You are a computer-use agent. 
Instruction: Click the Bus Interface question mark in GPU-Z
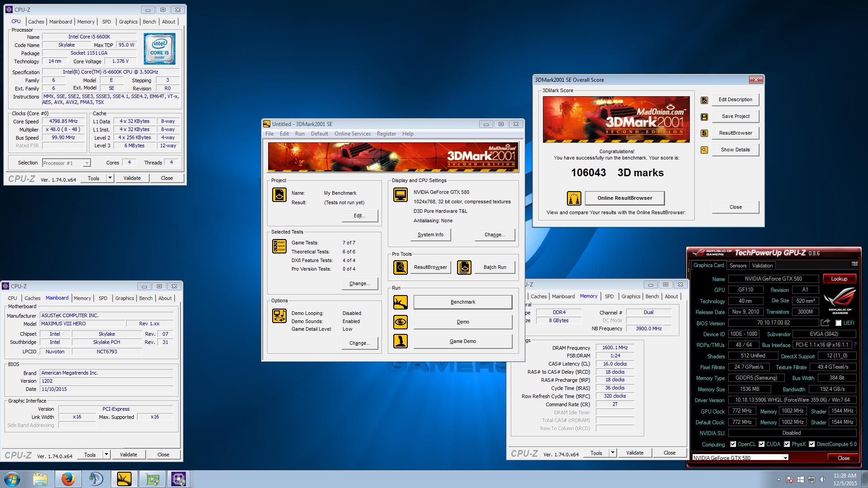pos(855,345)
